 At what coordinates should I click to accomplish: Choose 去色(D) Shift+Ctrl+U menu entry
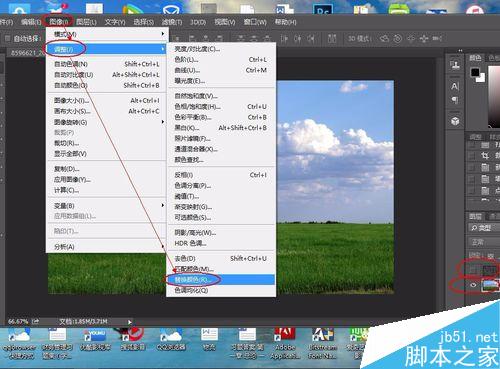click(221, 258)
